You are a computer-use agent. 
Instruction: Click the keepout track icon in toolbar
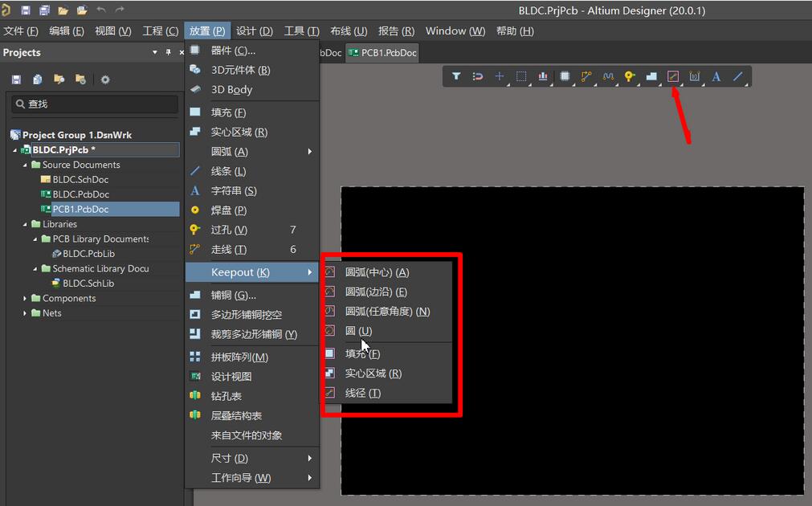(673, 76)
